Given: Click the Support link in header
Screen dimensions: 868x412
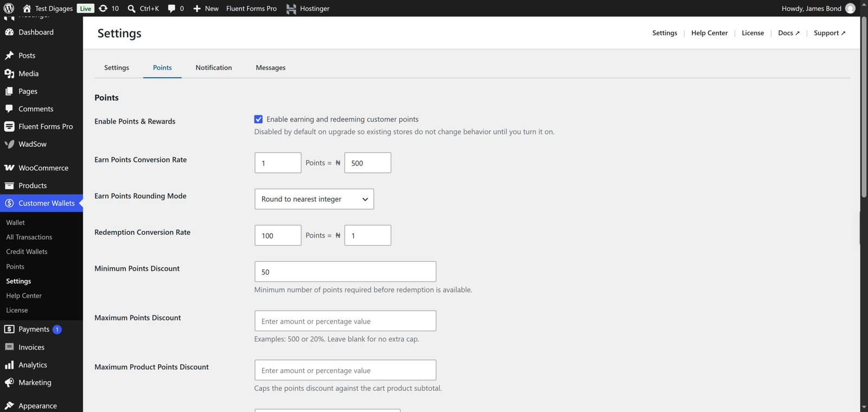Looking at the screenshot, I should [829, 33].
